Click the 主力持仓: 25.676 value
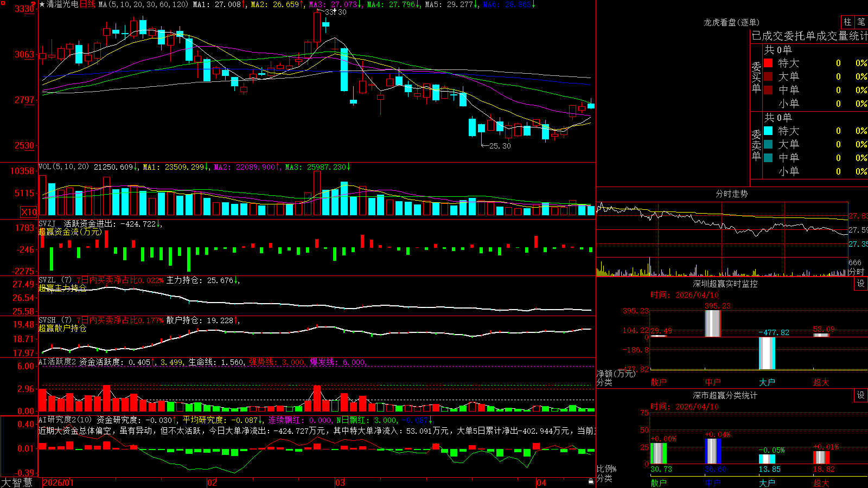Screen dimensions: 868x488 coord(202,280)
